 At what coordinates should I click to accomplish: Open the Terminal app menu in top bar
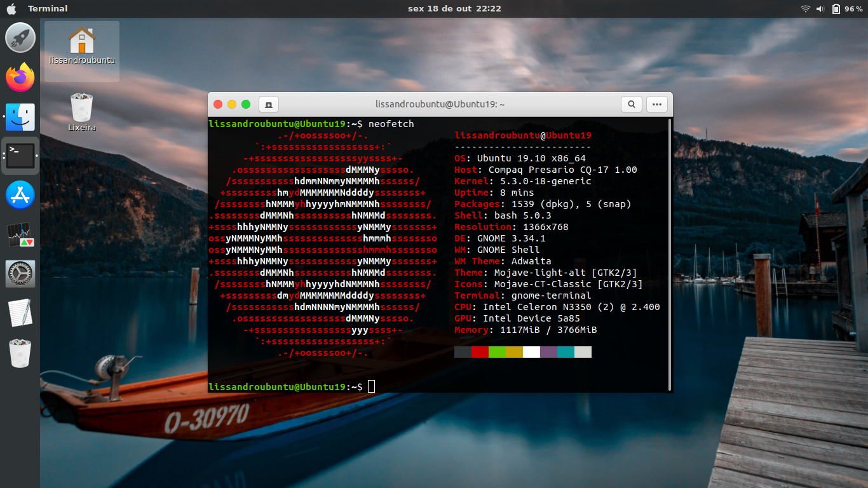(48, 8)
